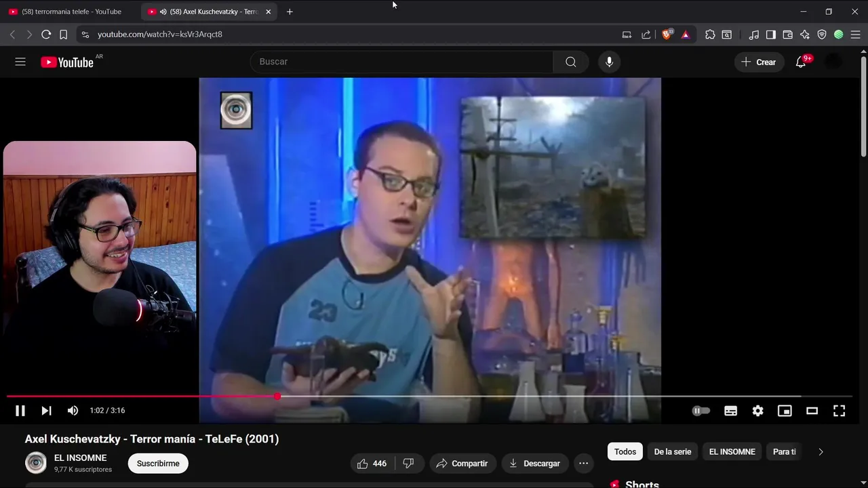Click the search magnifier button
868x488 pixels.
pos(571,62)
